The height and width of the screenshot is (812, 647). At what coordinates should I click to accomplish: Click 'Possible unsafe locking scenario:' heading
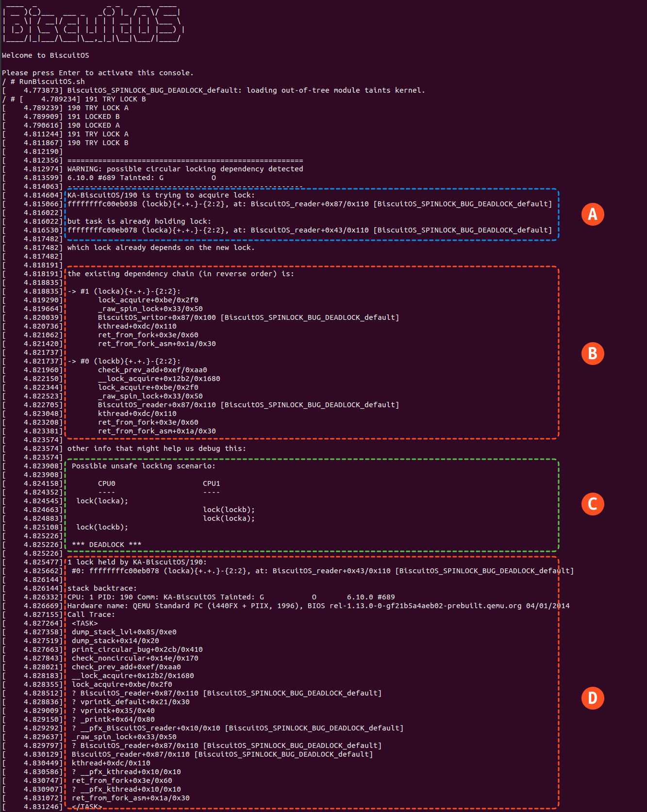click(144, 466)
